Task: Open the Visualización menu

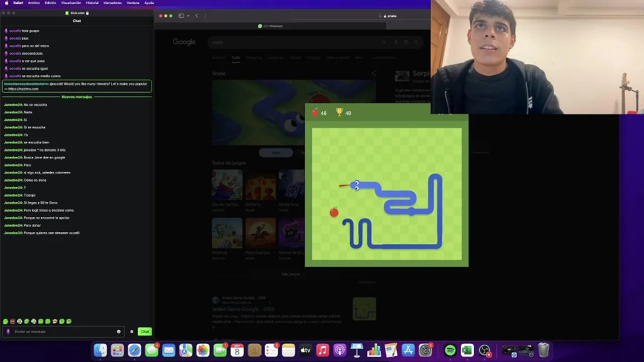Action: (x=71, y=3)
